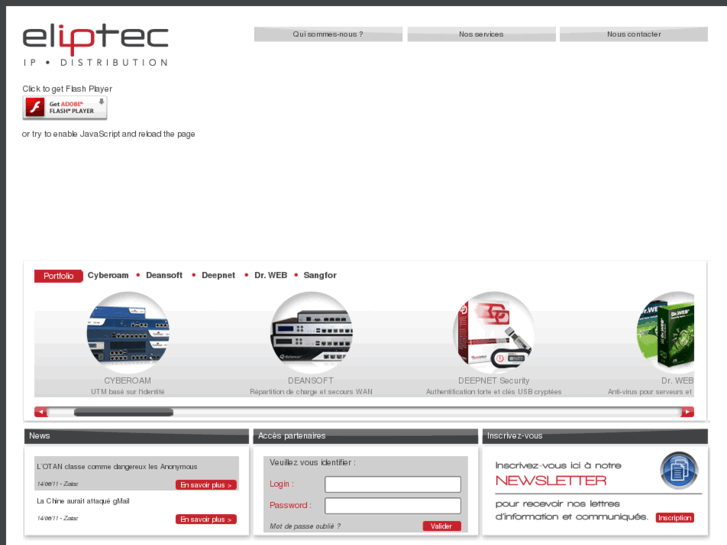The height and width of the screenshot is (545, 727).
Task: Click the DEEPNET Security caption text
Action: pos(494,380)
